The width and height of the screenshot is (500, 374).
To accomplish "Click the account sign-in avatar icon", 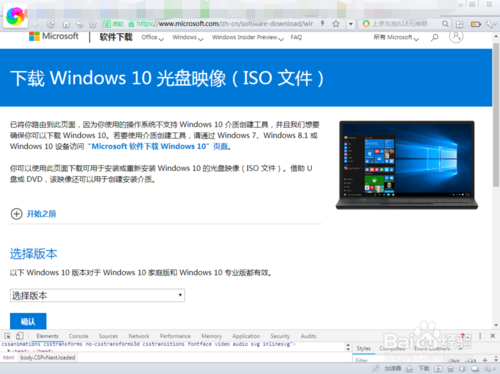I will 456,36.
